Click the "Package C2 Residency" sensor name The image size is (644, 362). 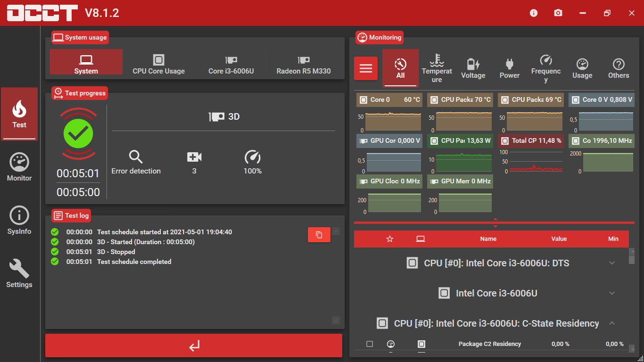[490, 344]
